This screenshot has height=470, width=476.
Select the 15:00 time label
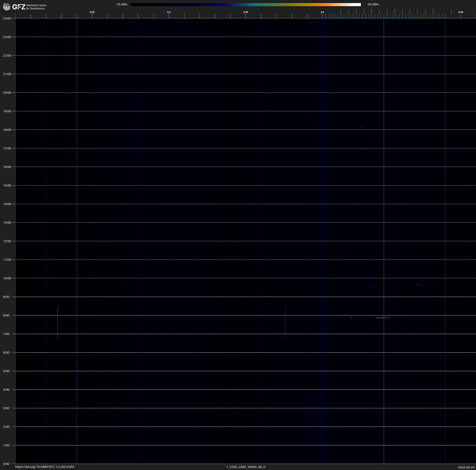7,186
